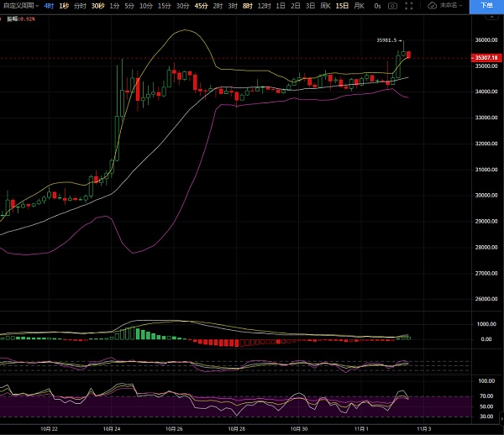Click the 35981.5 high price marker

click(386, 39)
